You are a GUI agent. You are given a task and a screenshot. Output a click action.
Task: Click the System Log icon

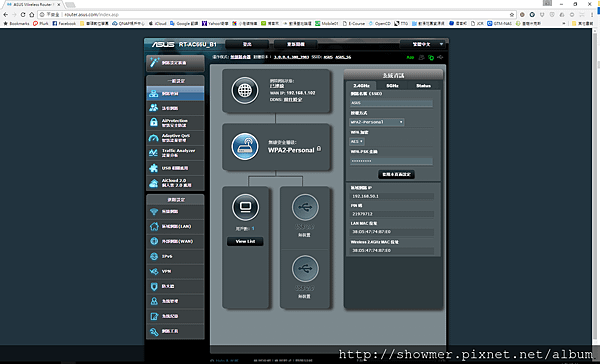click(x=154, y=316)
